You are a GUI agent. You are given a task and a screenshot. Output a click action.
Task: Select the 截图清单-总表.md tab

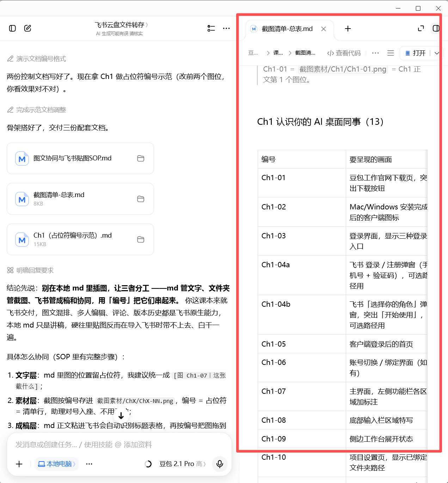point(287,29)
